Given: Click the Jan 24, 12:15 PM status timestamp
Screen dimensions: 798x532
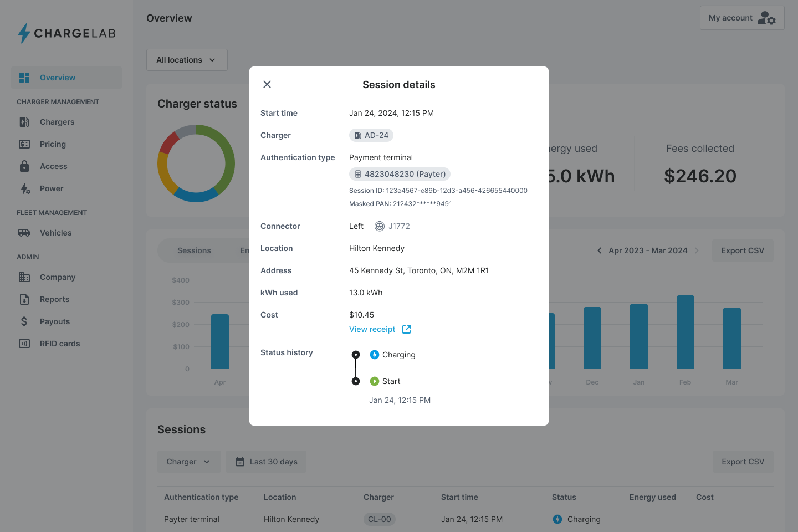Looking at the screenshot, I should tap(400, 400).
